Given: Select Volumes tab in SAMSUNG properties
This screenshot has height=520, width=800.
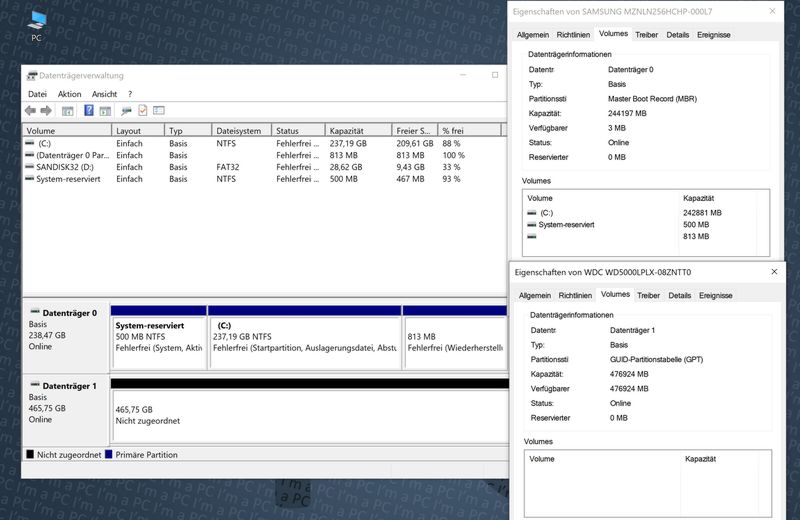Looking at the screenshot, I should [x=613, y=34].
